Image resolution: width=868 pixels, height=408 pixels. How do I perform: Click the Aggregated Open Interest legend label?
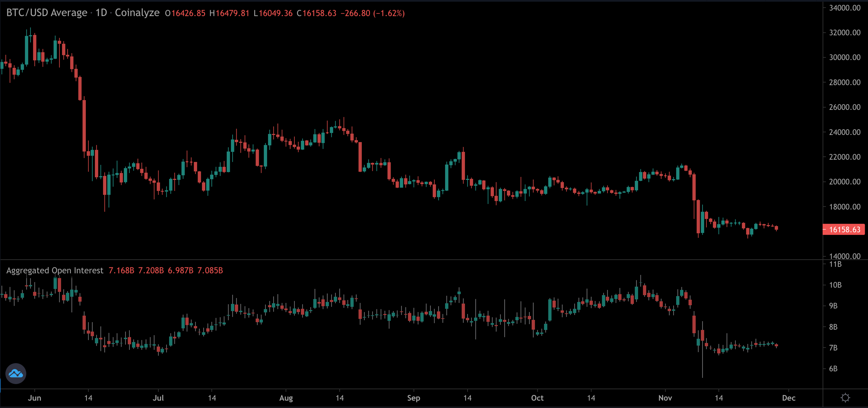point(55,270)
